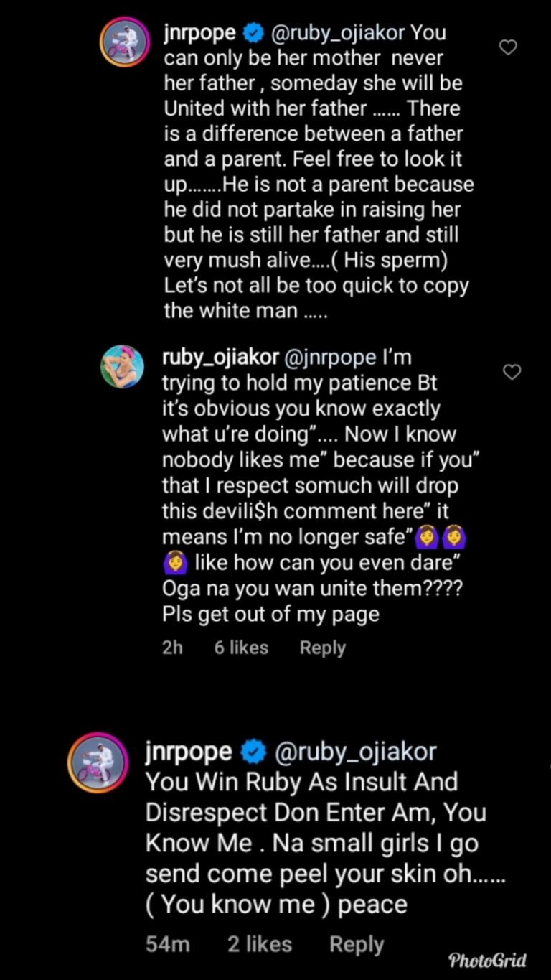Tap jnrpope's avatar in the bottom comment
551x980 pixels.
click(98, 762)
